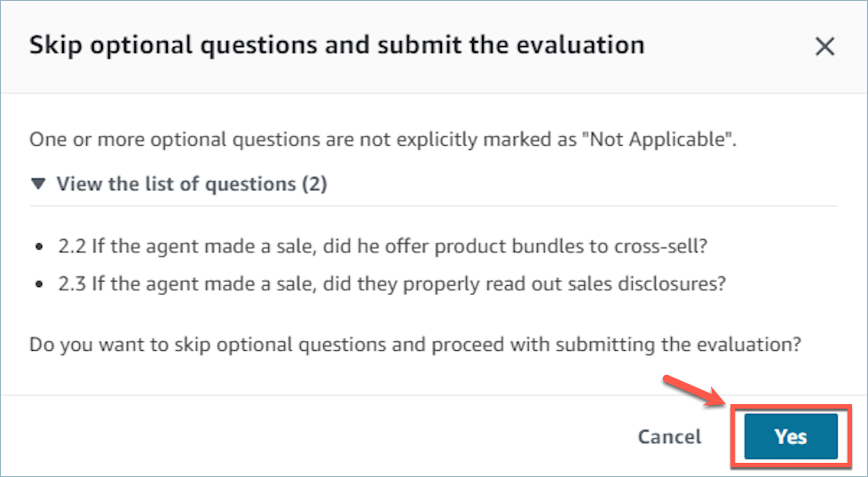
Task: Close the skip optional questions dialog
Action: (825, 47)
